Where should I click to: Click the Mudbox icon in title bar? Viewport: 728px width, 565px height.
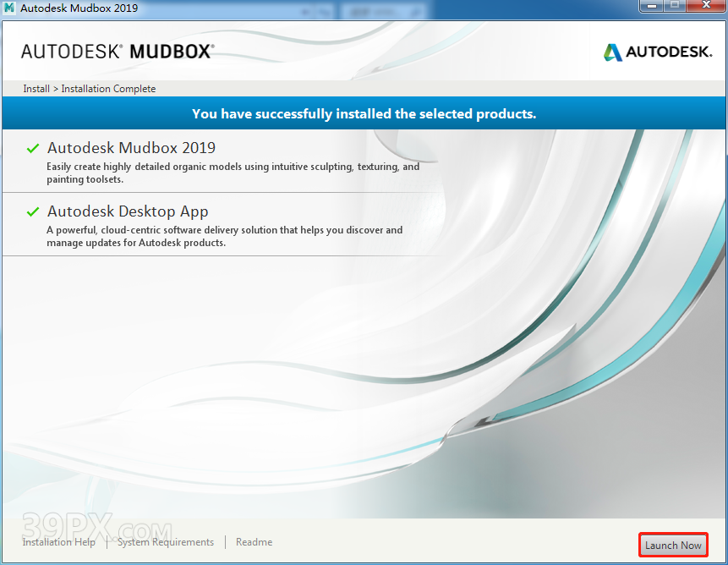tap(9, 8)
